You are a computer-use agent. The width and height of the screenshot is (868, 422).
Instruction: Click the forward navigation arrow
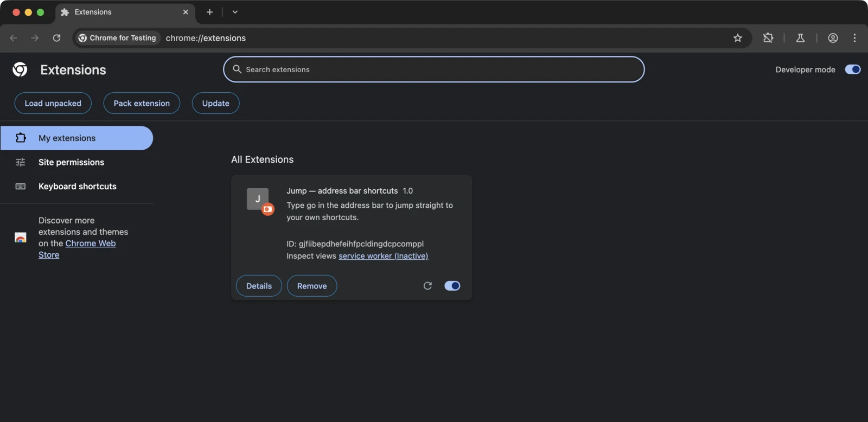[35, 38]
